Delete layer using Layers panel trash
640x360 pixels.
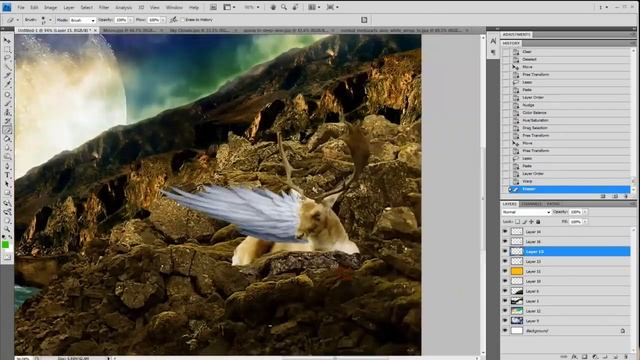click(x=626, y=357)
